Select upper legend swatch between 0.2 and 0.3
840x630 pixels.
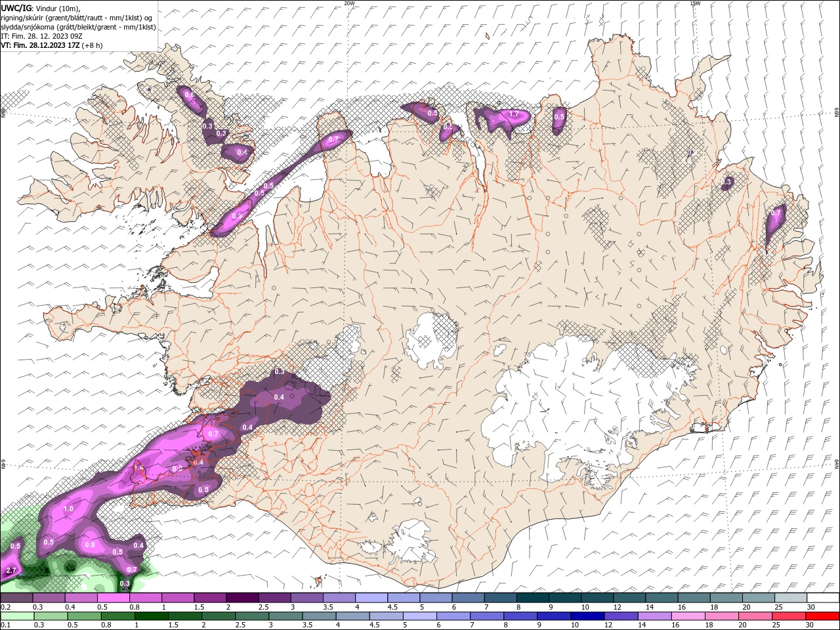pos(16,598)
